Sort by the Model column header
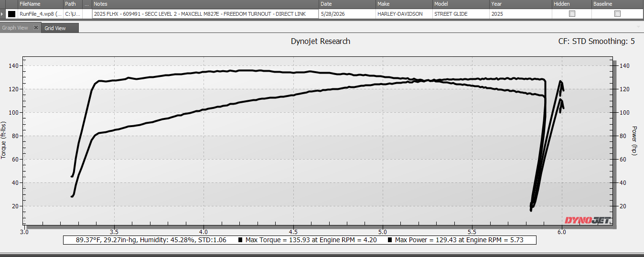 pyautogui.click(x=461, y=4)
